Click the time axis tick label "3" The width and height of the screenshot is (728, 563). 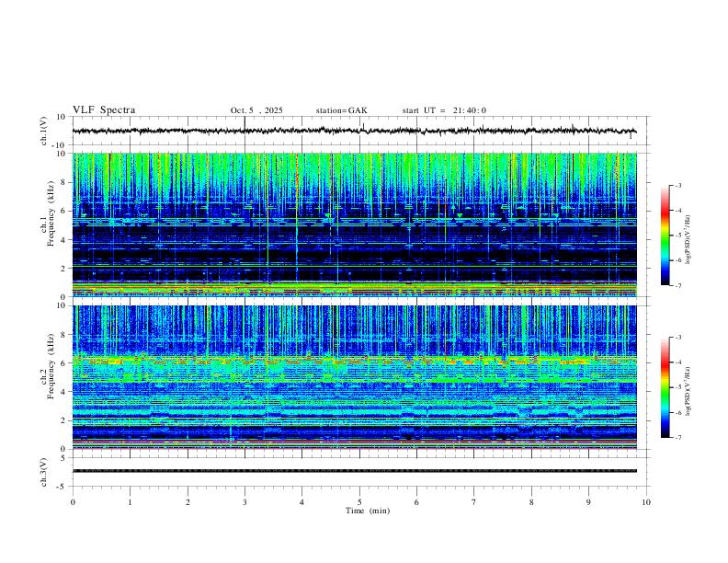(245, 502)
